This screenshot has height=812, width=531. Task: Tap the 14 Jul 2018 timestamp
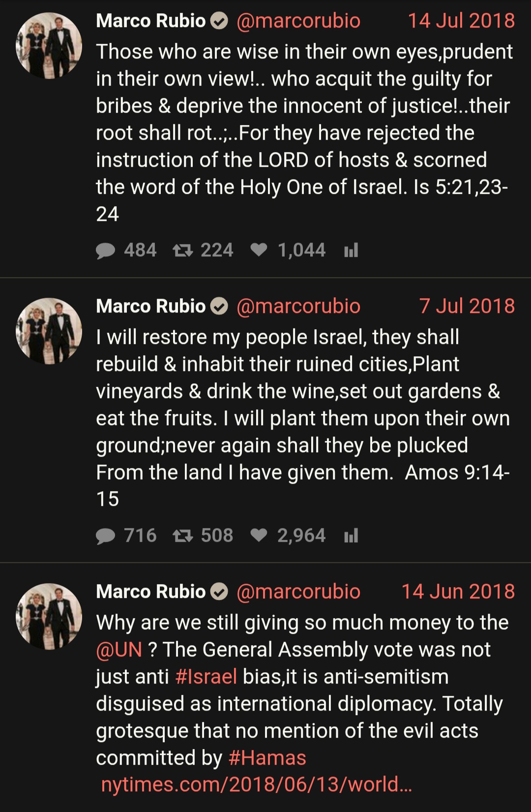point(461,21)
